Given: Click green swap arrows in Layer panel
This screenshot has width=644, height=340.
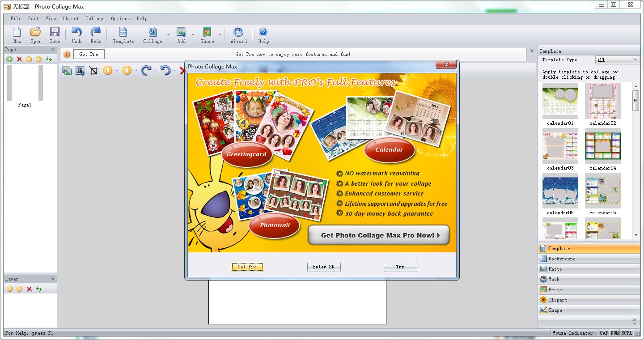Looking at the screenshot, I should pos(39,289).
